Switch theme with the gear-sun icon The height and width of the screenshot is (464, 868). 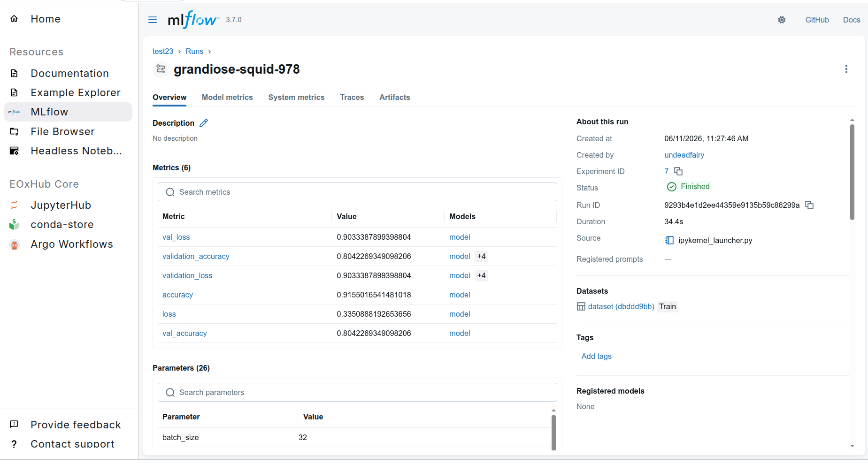coord(782,20)
